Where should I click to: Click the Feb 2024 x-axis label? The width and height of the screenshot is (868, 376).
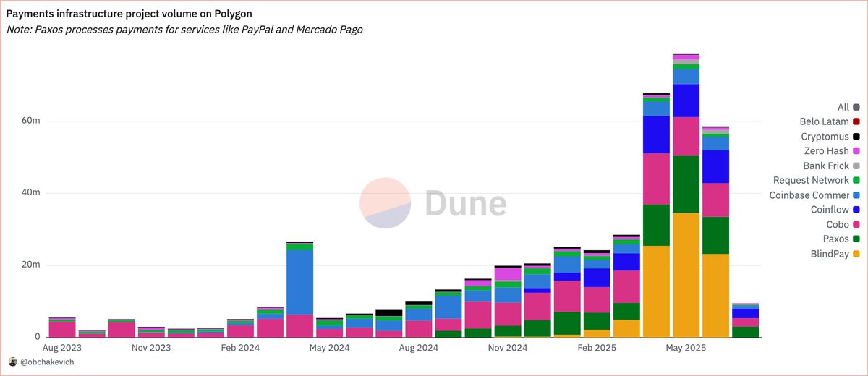pyautogui.click(x=240, y=349)
